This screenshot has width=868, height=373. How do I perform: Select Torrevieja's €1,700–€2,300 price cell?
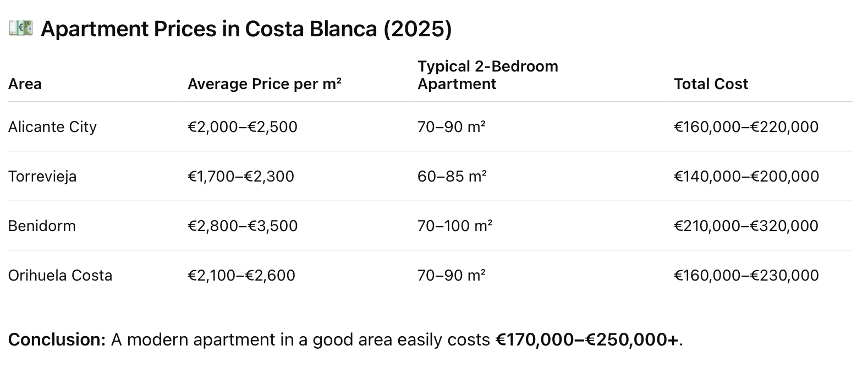pyautogui.click(x=240, y=176)
